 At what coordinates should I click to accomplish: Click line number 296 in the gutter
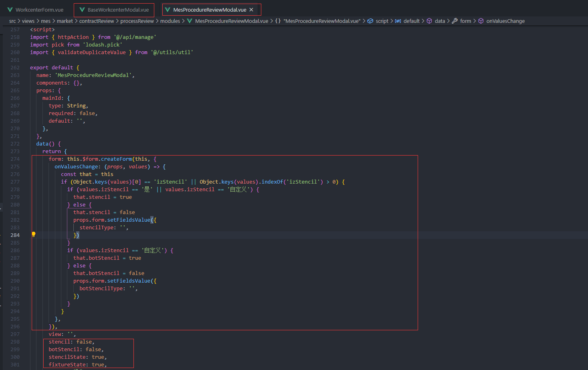(15, 326)
